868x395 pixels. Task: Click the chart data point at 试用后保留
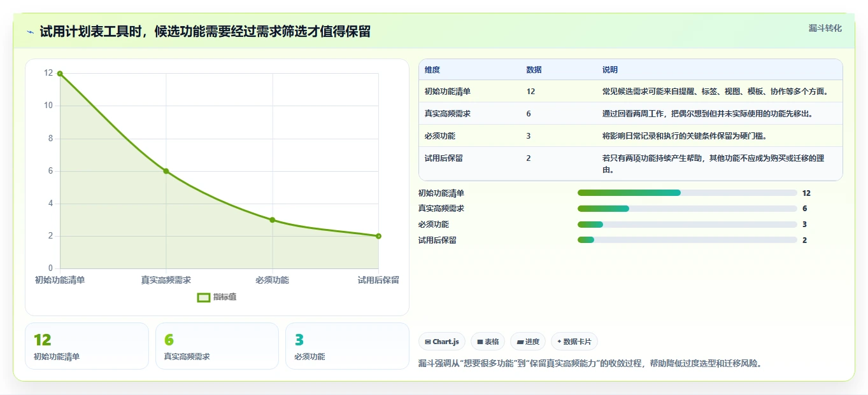click(x=378, y=236)
